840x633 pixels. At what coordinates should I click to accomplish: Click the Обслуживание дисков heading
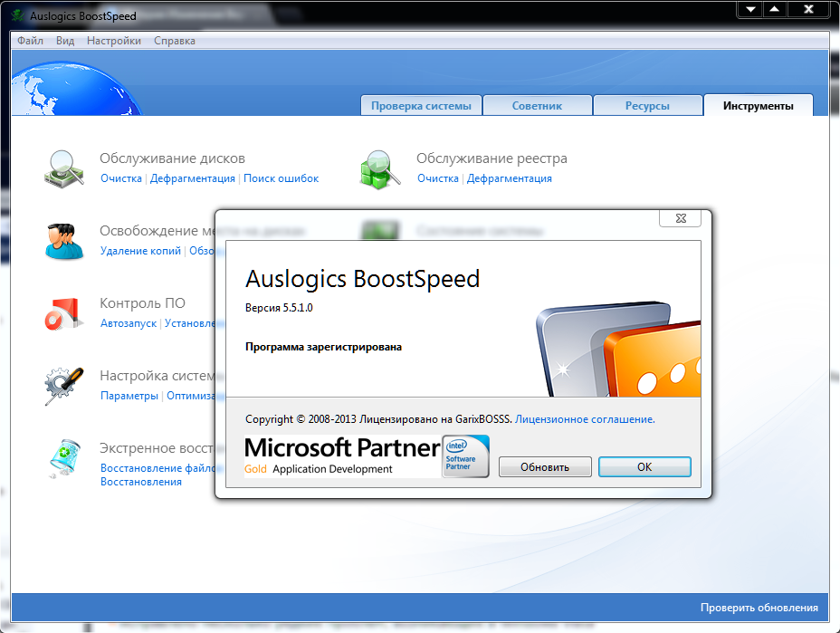[172, 158]
